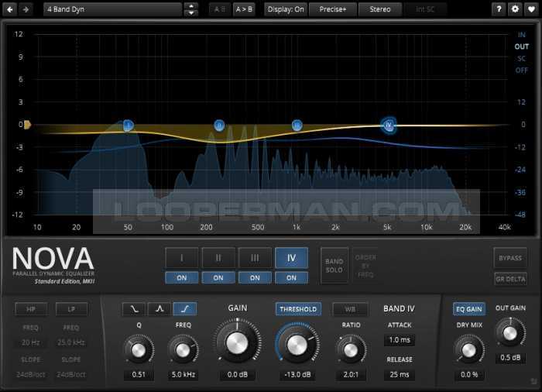
Task: Select the low shelf filter shape icon
Action: point(135,309)
